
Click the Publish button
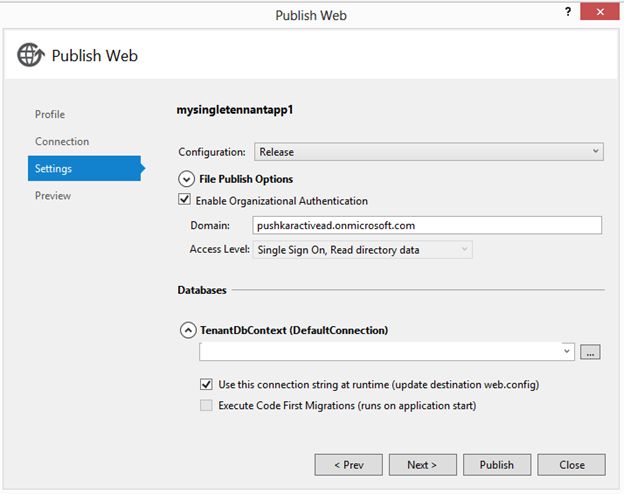coord(496,465)
